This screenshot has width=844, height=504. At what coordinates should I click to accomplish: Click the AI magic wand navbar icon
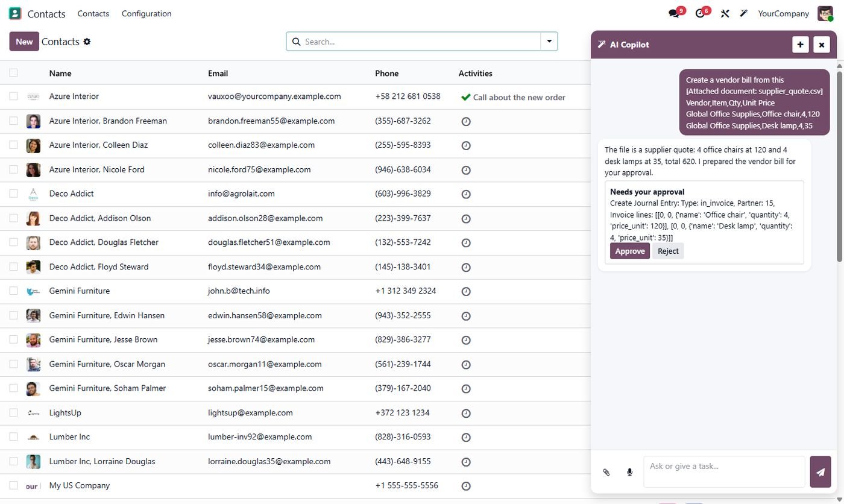[744, 13]
